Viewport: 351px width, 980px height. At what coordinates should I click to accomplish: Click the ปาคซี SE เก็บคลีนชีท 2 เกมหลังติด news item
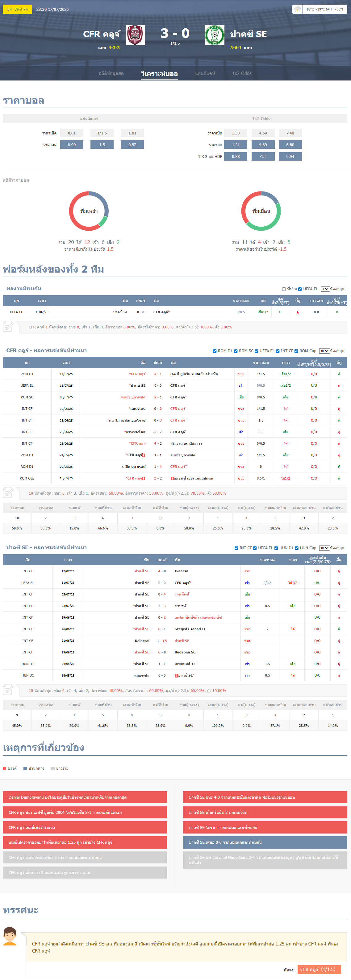pyautogui.click(x=265, y=812)
